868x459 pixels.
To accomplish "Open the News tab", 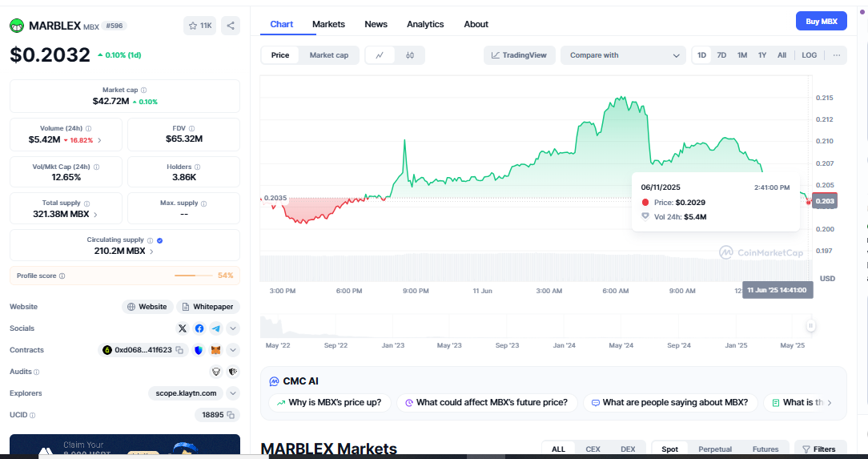I will 376,24.
